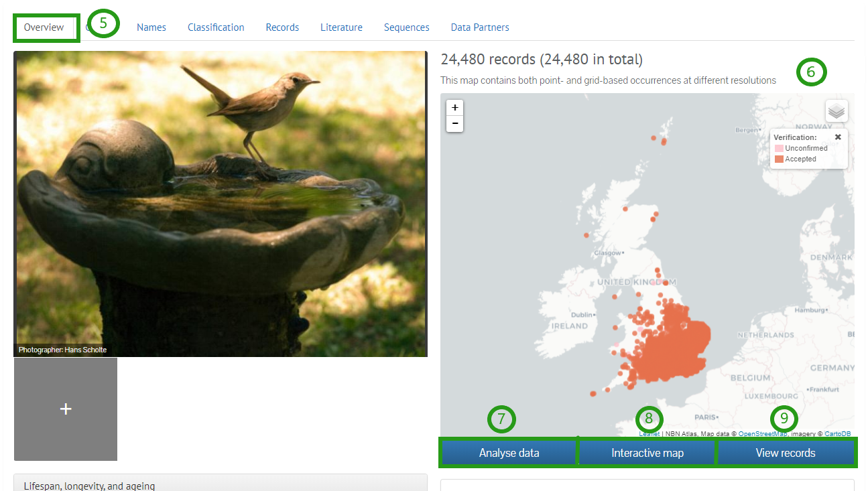Viewport: 868px width, 491px height.
Task: Open the CartoDB attribution link
Action: pos(837,434)
